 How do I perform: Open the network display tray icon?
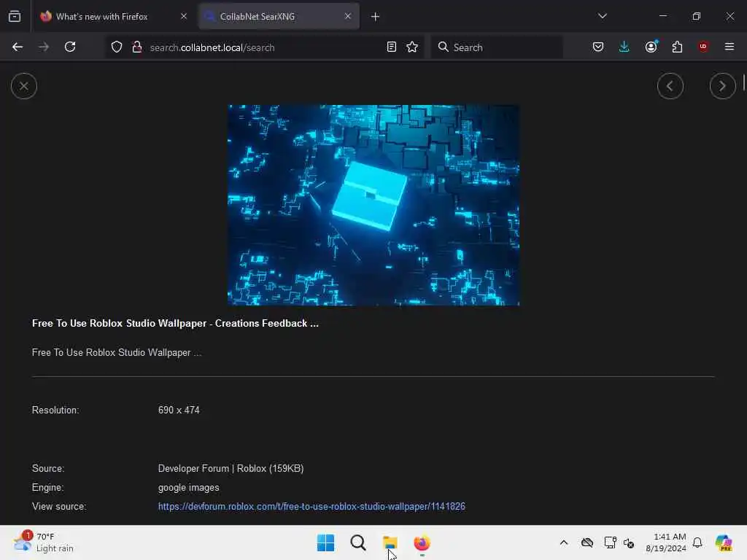(610, 542)
